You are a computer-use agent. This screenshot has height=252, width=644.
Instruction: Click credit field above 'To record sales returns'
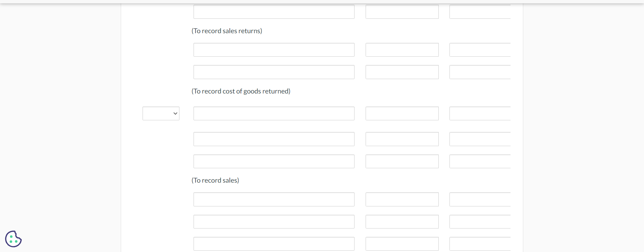coord(480,12)
